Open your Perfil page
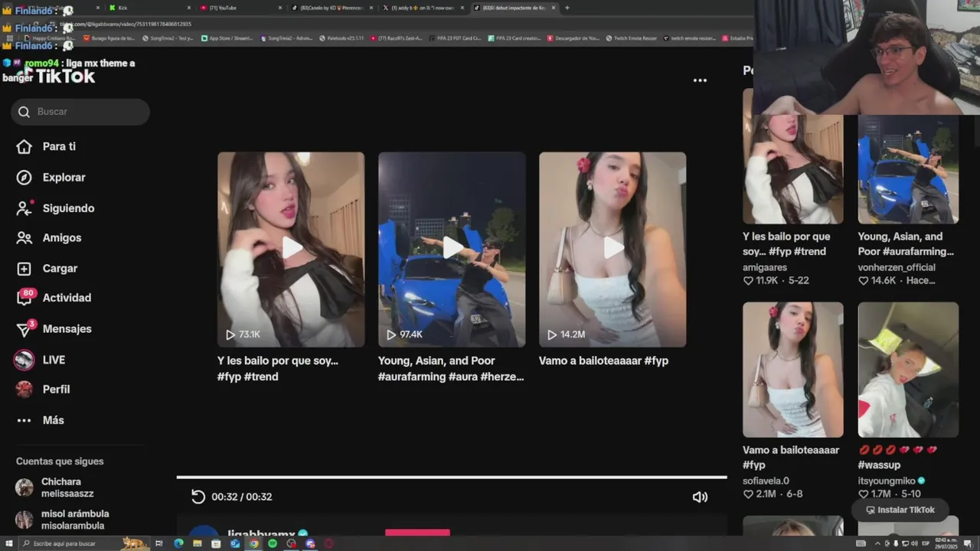This screenshot has width=980, height=551. coord(44,389)
